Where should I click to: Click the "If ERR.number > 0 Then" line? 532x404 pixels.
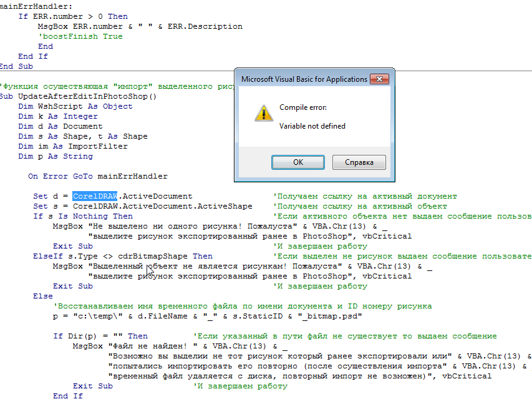(73, 16)
